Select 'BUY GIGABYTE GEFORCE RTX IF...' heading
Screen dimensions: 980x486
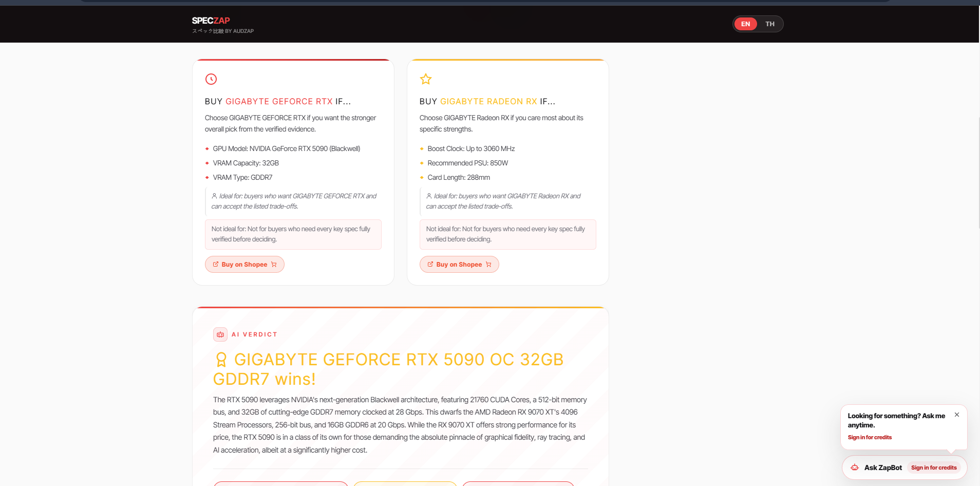pos(278,102)
